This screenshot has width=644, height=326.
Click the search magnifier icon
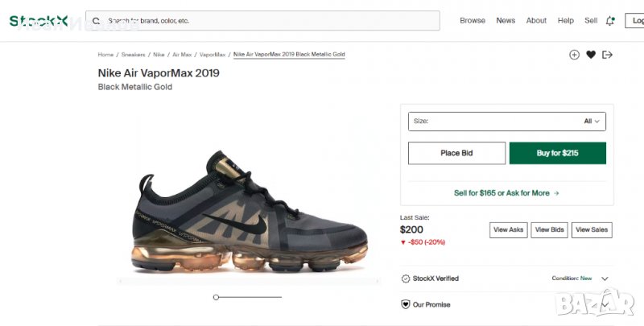coord(97,21)
